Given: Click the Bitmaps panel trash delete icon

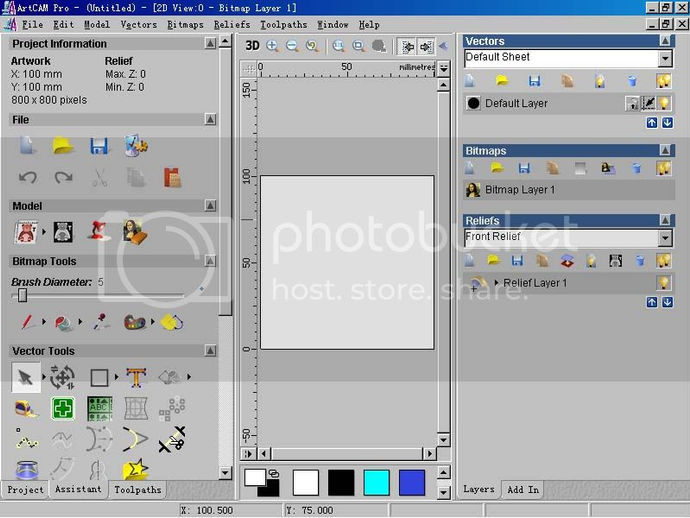Looking at the screenshot, I should [637, 168].
